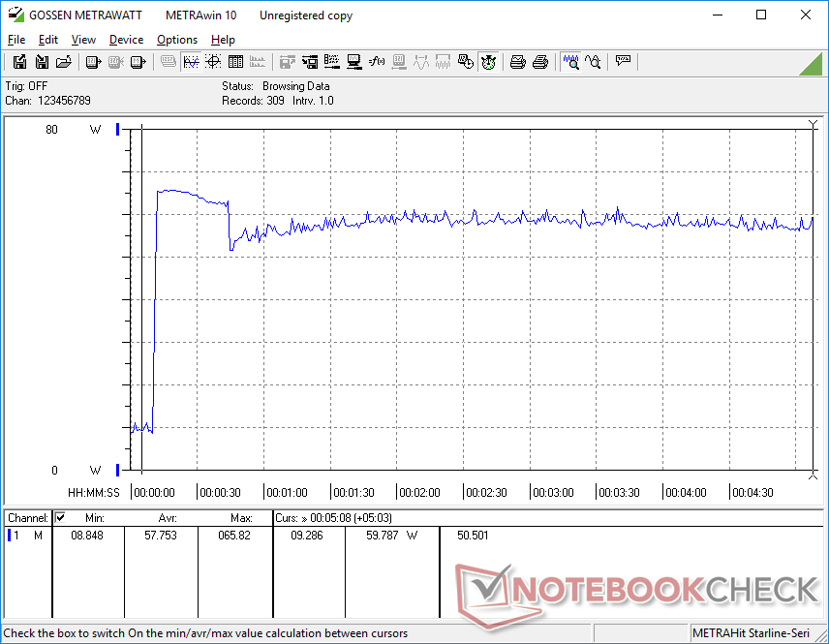The image size is (829, 644).
Task: Click the grayed bar chart view icon
Action: coord(258,62)
